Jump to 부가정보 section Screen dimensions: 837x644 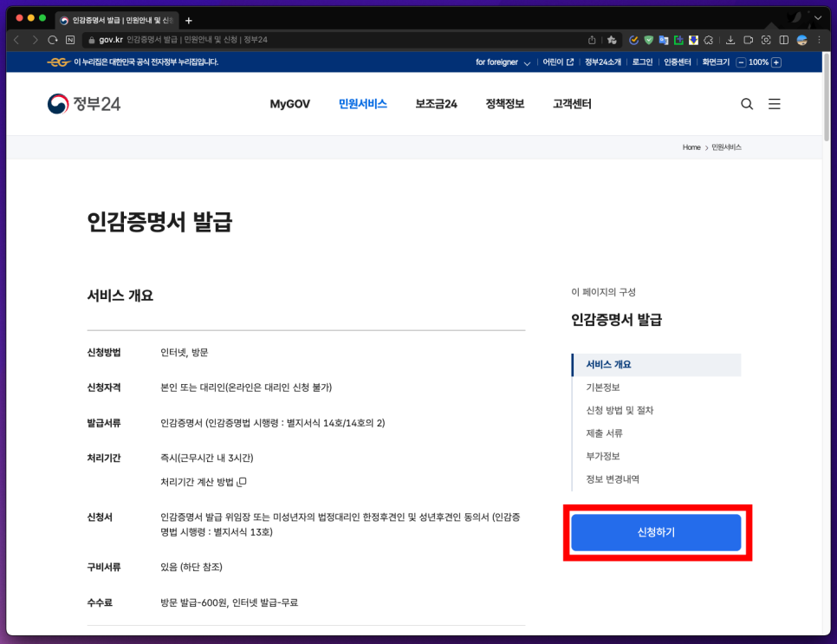(603, 457)
